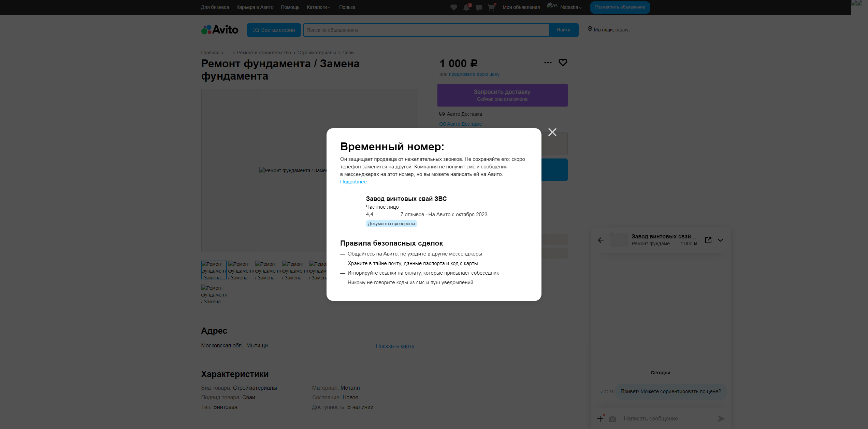Viewport: 868px width, 429px height.
Task: Click sent message Привет\ Можете сориентировать по цене?
Action: pos(671,391)
